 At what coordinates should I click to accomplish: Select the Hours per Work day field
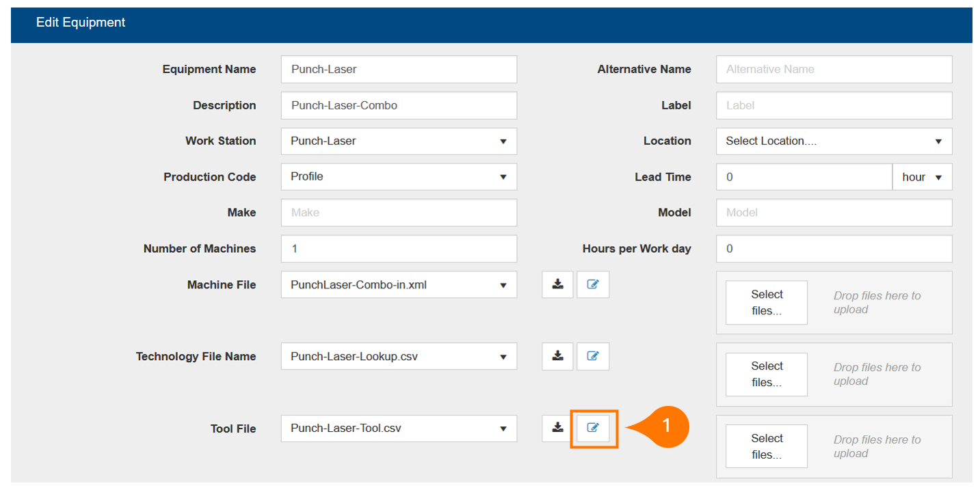pos(834,249)
